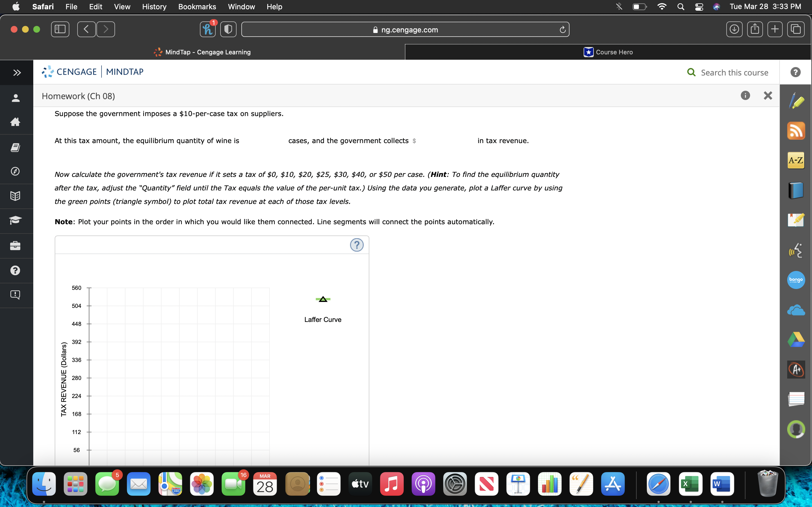Click the OneDrive cloud icon
Image resolution: width=812 pixels, height=507 pixels.
(796, 310)
